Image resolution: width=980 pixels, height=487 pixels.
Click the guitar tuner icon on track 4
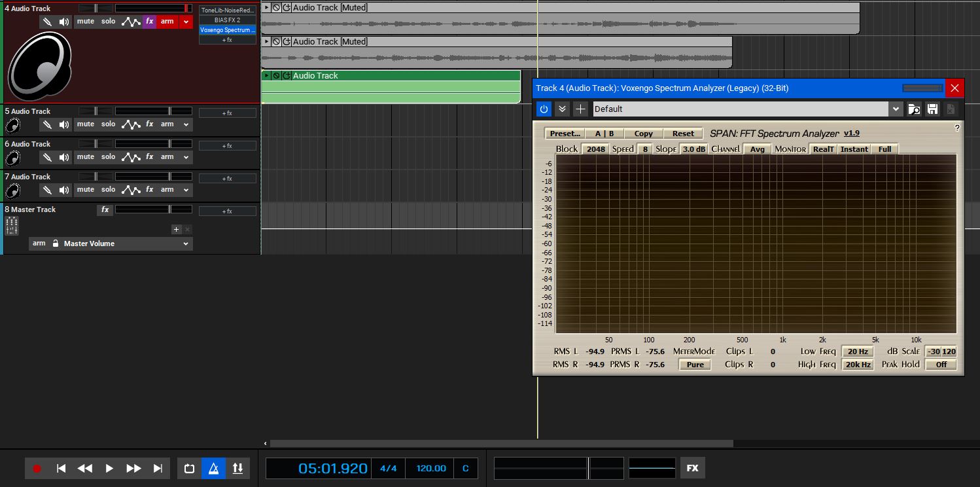47,22
